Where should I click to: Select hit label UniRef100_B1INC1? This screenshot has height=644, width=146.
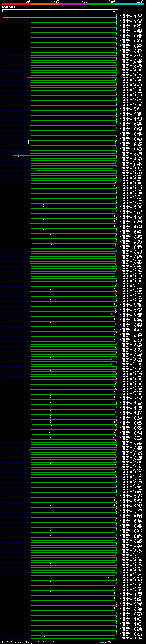[131, 27]
